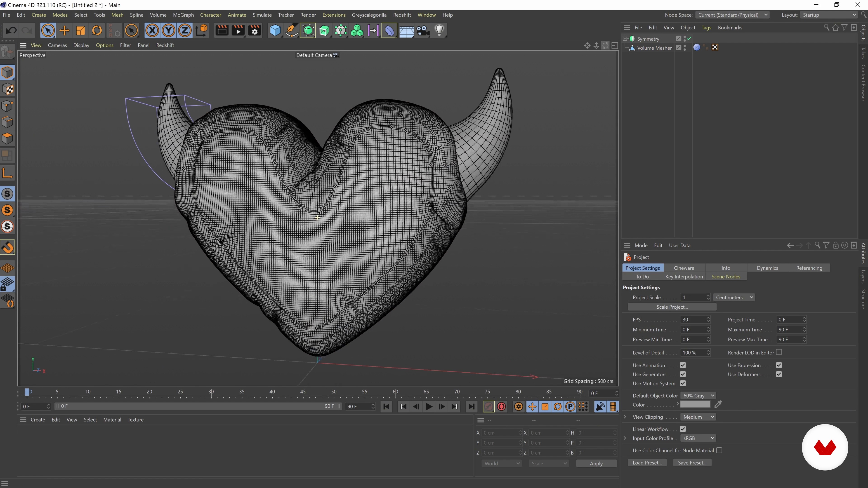Click the Save Preset button
The height and width of the screenshot is (488, 868).
[692, 463]
